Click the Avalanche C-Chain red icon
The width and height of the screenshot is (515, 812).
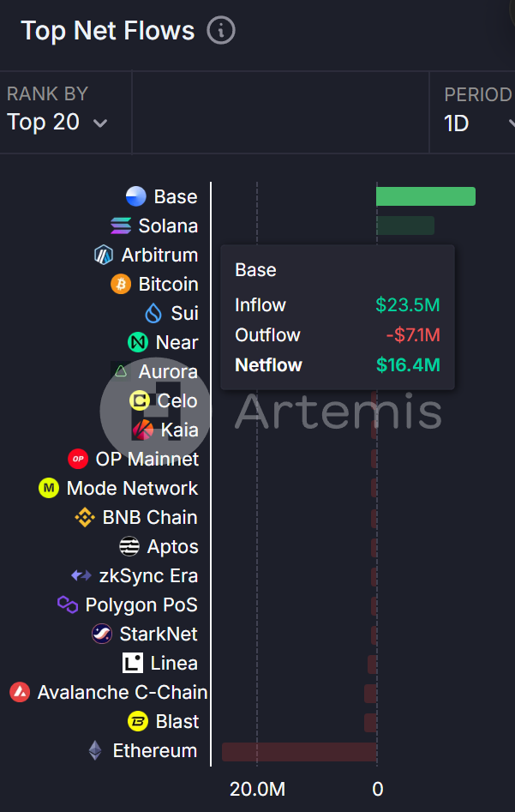pos(19,692)
